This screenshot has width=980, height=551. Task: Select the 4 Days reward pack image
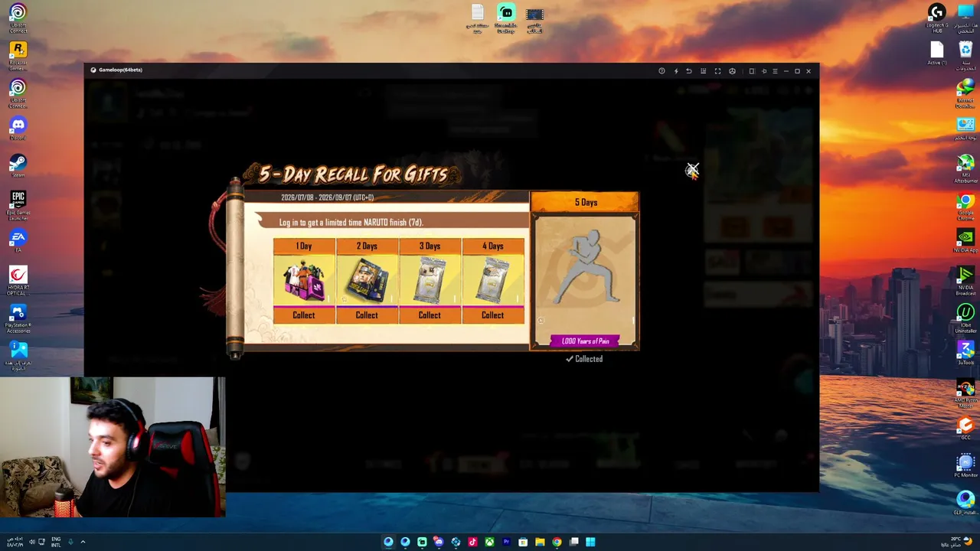click(x=492, y=280)
